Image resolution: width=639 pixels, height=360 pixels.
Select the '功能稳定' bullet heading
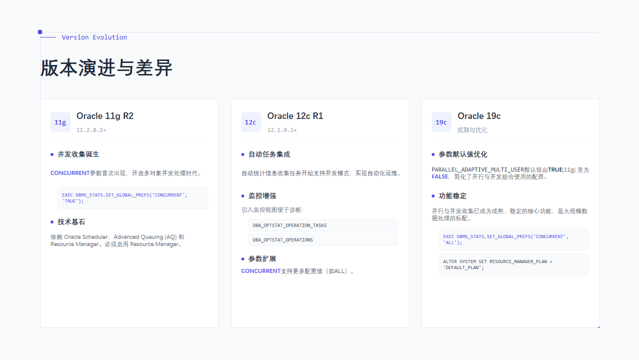tap(452, 196)
